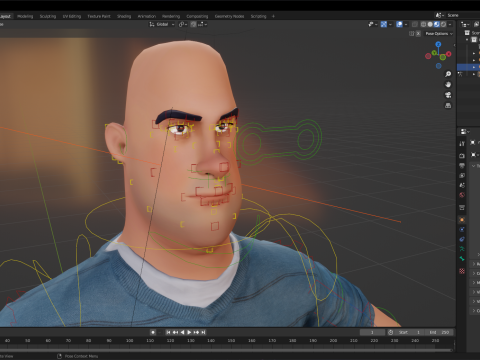Screen dimensions: 480x360
Task: Click the Move view hand icon
Action: 448,85
